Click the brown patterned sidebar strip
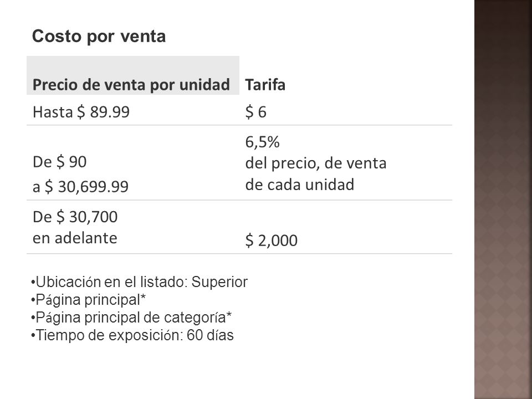This screenshot has width=532, height=399. (x=503, y=199)
